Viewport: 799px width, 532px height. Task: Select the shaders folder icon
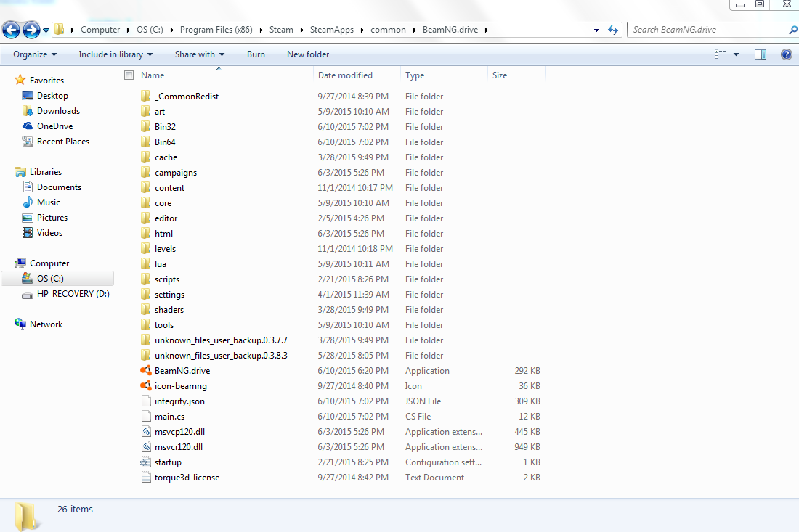tap(146, 309)
